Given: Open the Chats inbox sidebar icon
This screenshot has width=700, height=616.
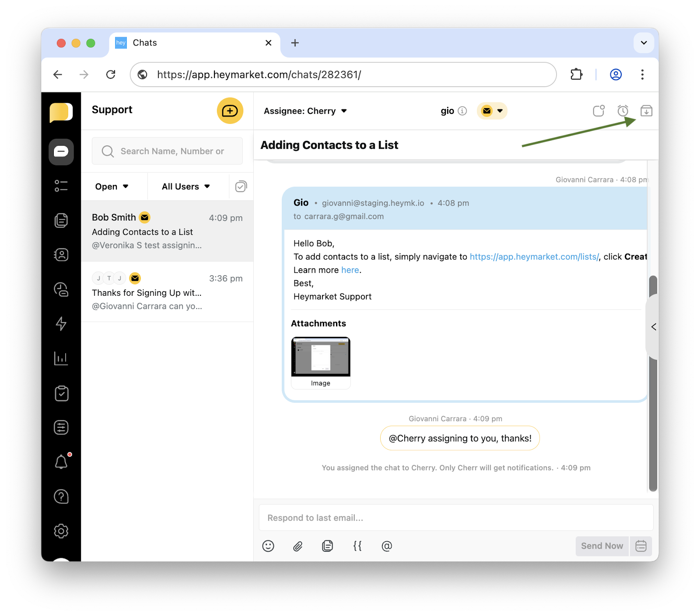Looking at the screenshot, I should pyautogui.click(x=61, y=152).
